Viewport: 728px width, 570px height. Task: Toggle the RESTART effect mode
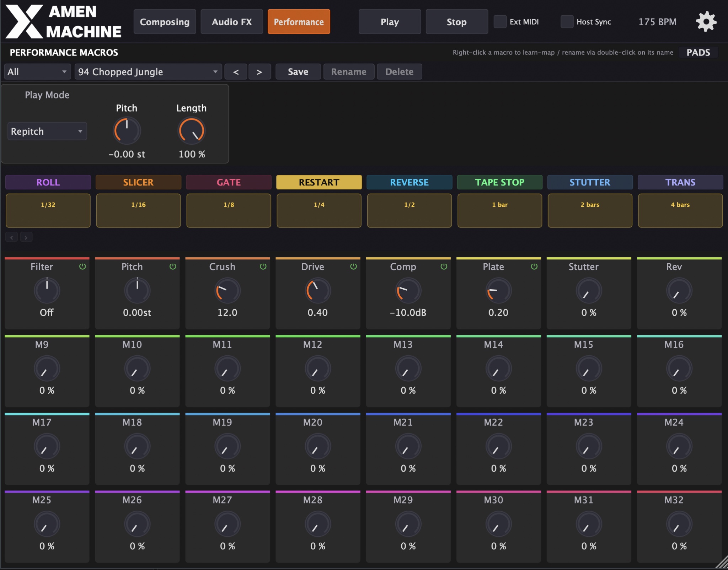coord(319,182)
